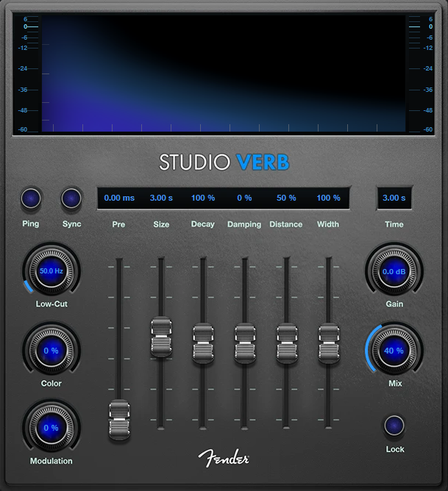The height and width of the screenshot is (491, 448).
Task: Click the Damping slider handle
Action: click(x=244, y=343)
